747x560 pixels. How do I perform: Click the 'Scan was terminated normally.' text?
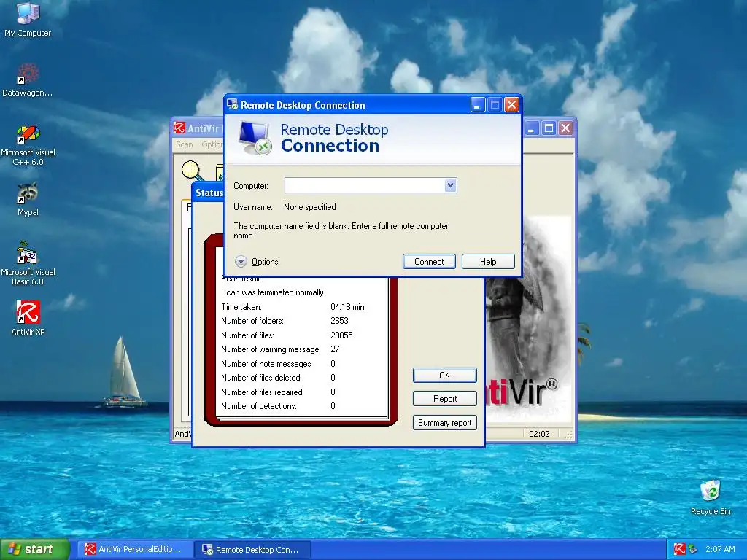point(273,292)
